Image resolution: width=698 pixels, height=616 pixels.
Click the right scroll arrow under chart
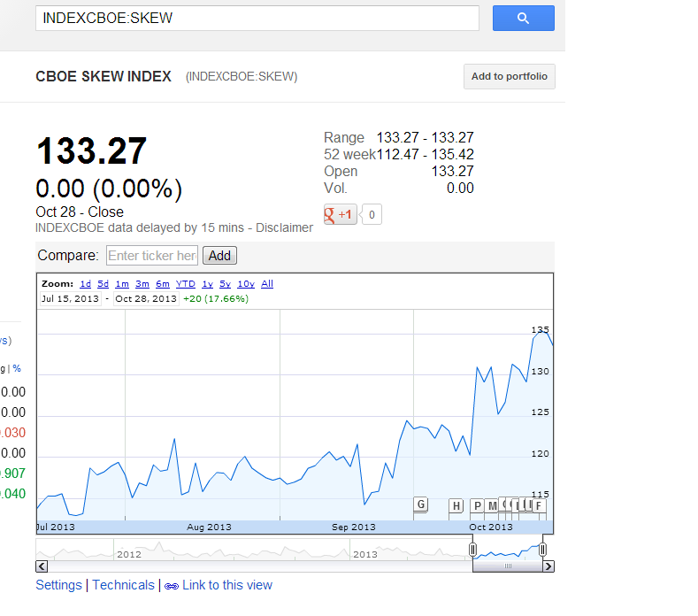[548, 566]
